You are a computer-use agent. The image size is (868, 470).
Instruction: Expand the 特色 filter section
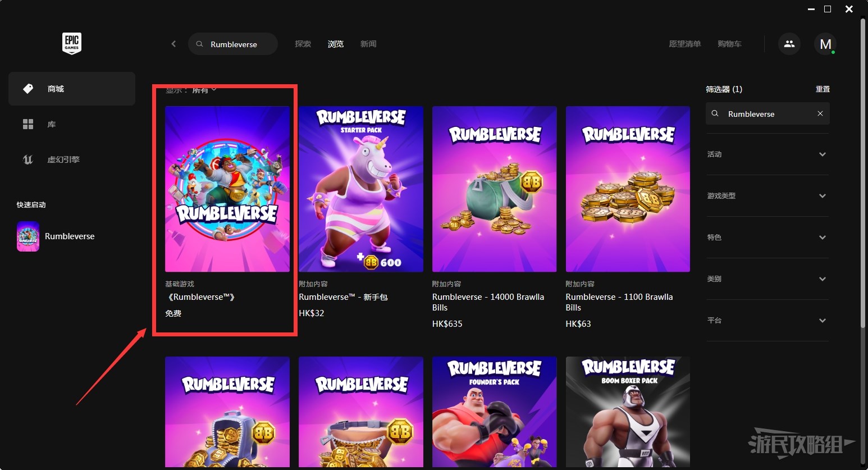point(768,238)
